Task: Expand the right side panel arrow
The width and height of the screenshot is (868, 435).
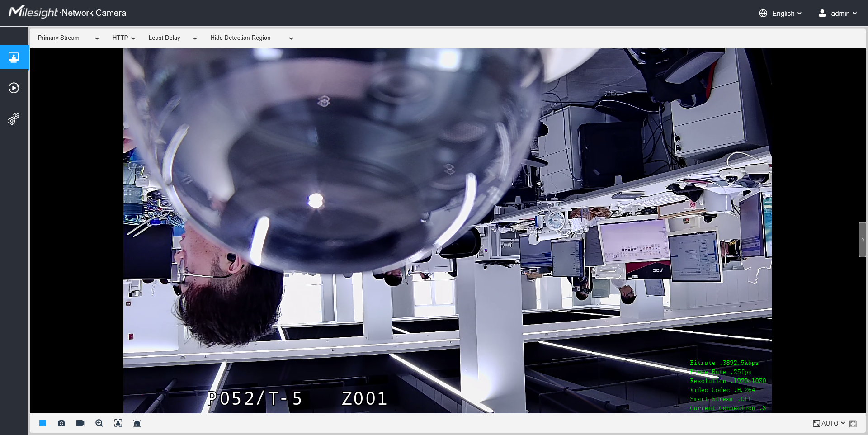Action: pos(863,240)
